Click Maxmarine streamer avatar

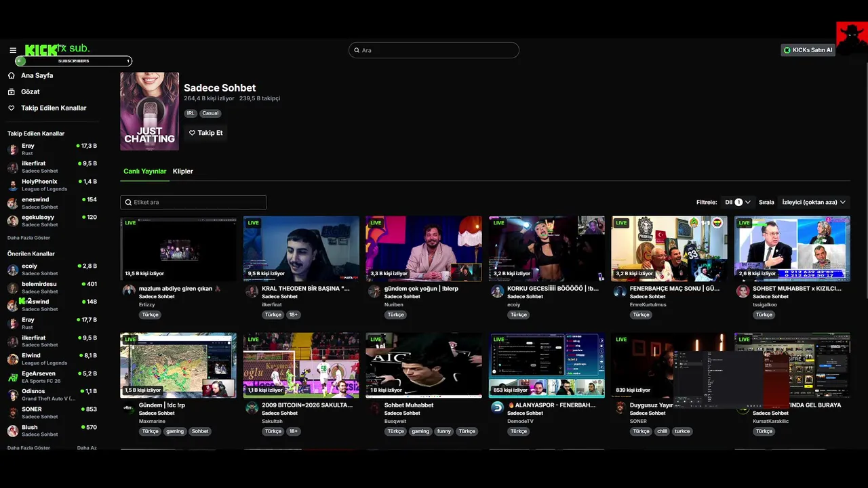128,407
